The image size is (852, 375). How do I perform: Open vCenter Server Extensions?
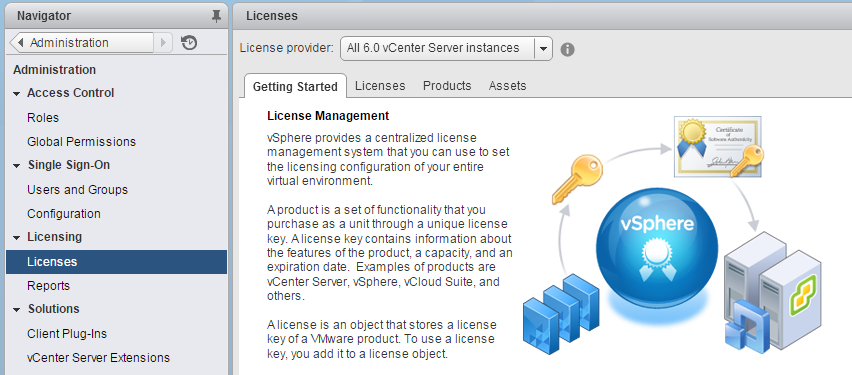(98, 358)
